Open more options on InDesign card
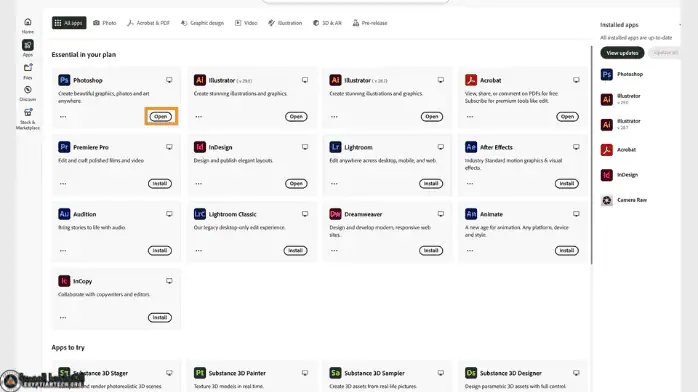Viewport: 698px width, 392px height. click(199, 183)
